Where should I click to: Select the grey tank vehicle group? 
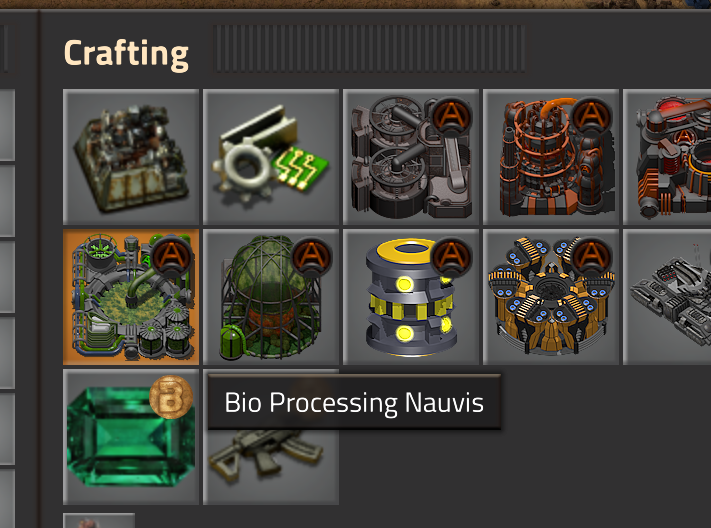point(667,297)
